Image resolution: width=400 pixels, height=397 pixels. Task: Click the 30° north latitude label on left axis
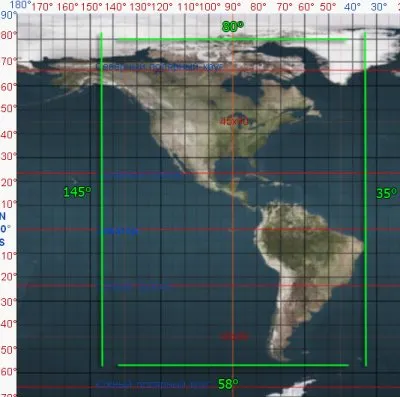9,156
